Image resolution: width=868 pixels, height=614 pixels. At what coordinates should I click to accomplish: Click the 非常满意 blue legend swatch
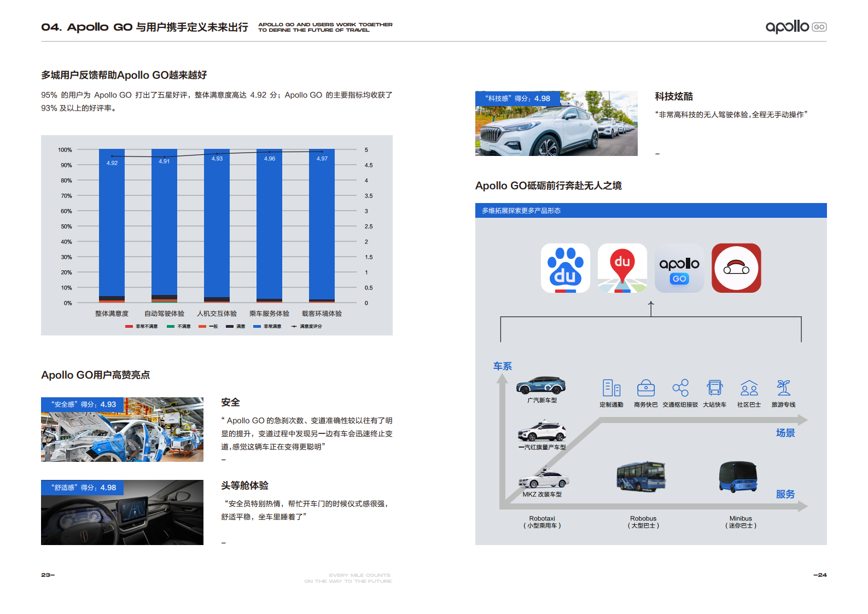point(257,326)
